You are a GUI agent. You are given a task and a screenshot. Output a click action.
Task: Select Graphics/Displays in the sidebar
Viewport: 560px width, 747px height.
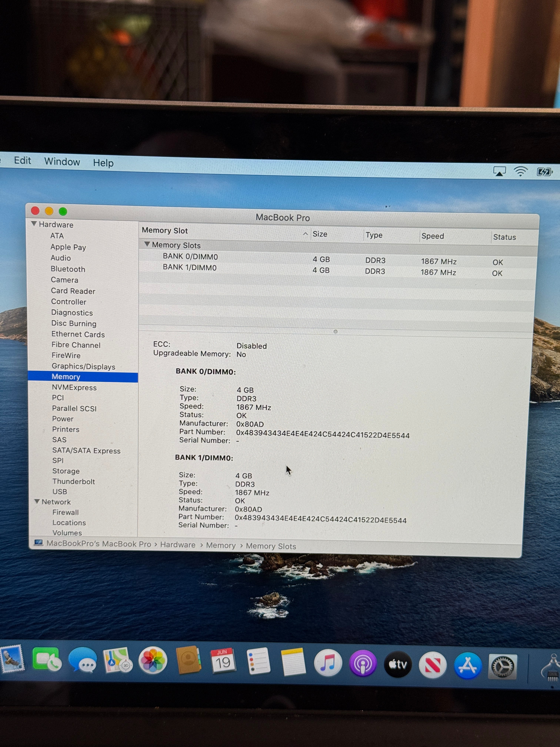coord(83,366)
